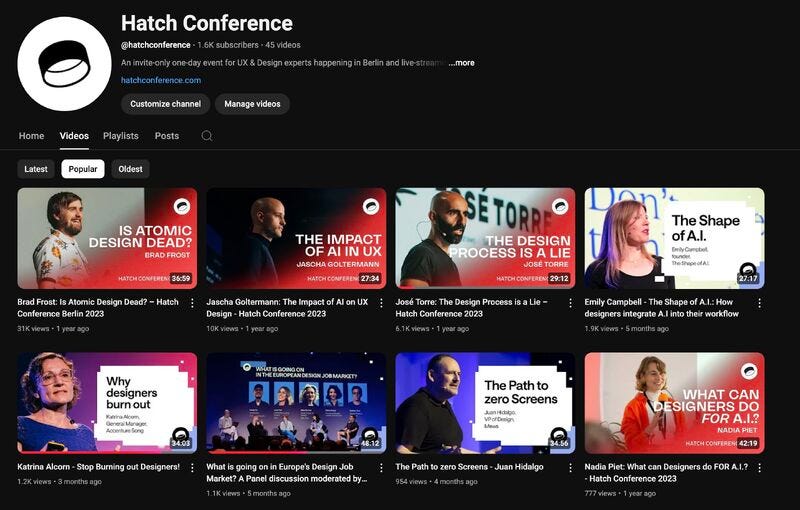Viewport: 800px width, 510px height.
Task: Open The Path to zero Screens title link
Action: pyautogui.click(x=469, y=467)
